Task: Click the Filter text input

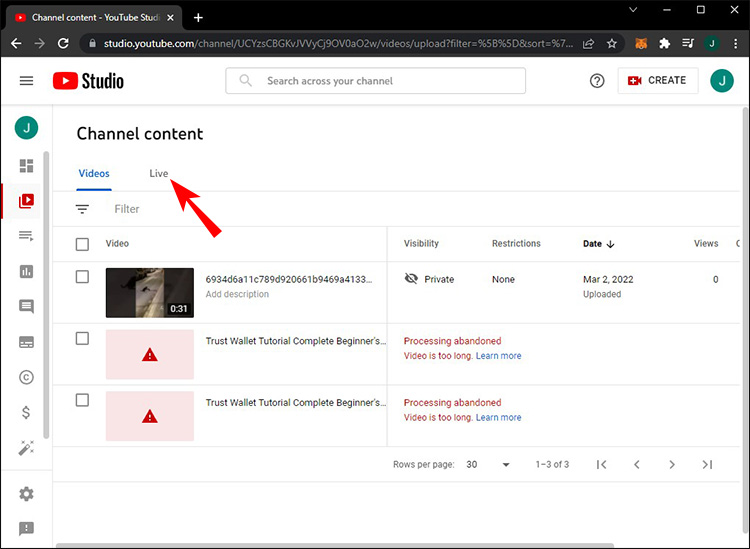Action: pos(127,209)
